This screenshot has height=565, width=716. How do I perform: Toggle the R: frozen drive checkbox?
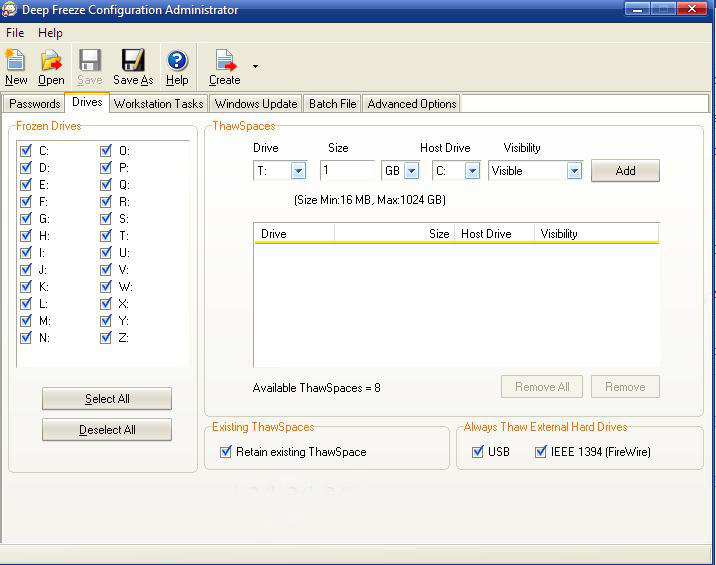pyautogui.click(x=106, y=201)
